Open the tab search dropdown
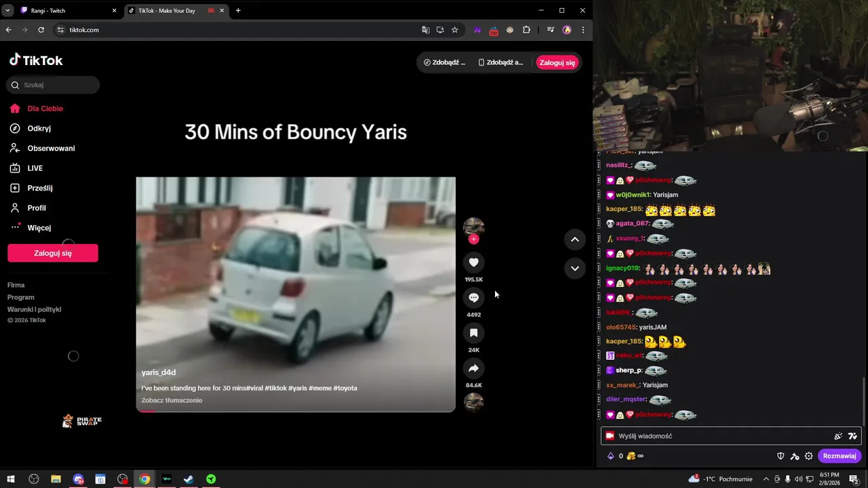The height and width of the screenshot is (488, 868). point(7,10)
